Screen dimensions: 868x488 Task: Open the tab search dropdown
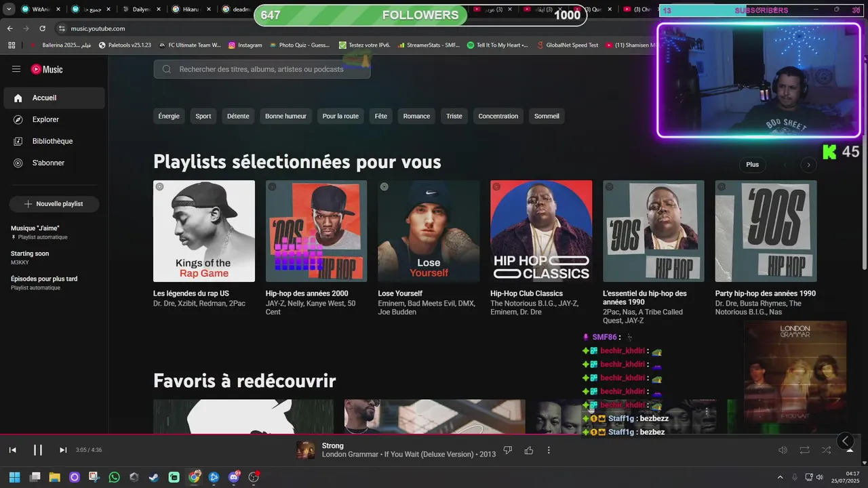coord(9,9)
